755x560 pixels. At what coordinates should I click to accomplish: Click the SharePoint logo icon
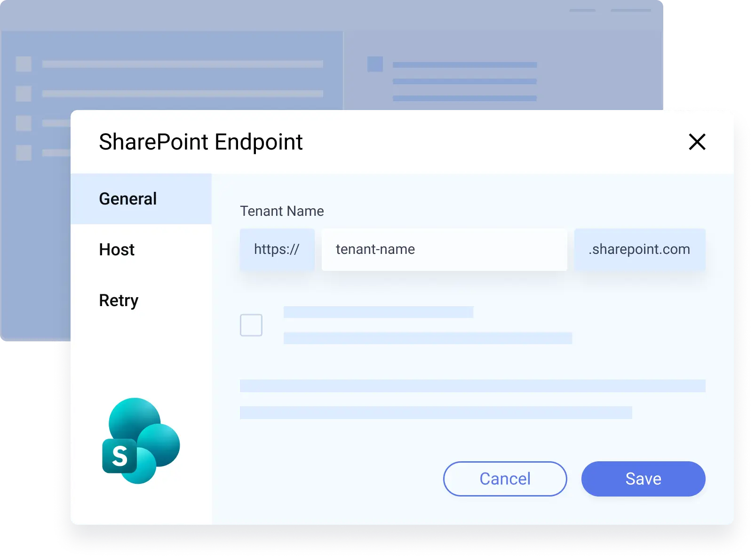141,441
